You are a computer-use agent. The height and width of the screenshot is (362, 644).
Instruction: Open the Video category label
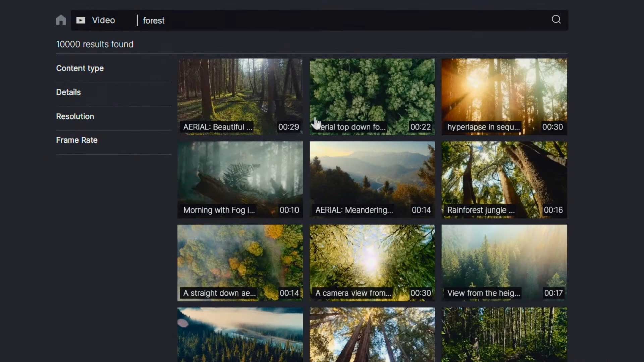click(103, 20)
